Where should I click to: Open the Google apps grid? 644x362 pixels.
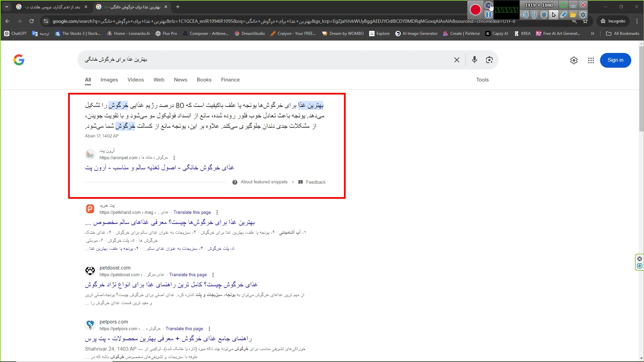point(591,60)
